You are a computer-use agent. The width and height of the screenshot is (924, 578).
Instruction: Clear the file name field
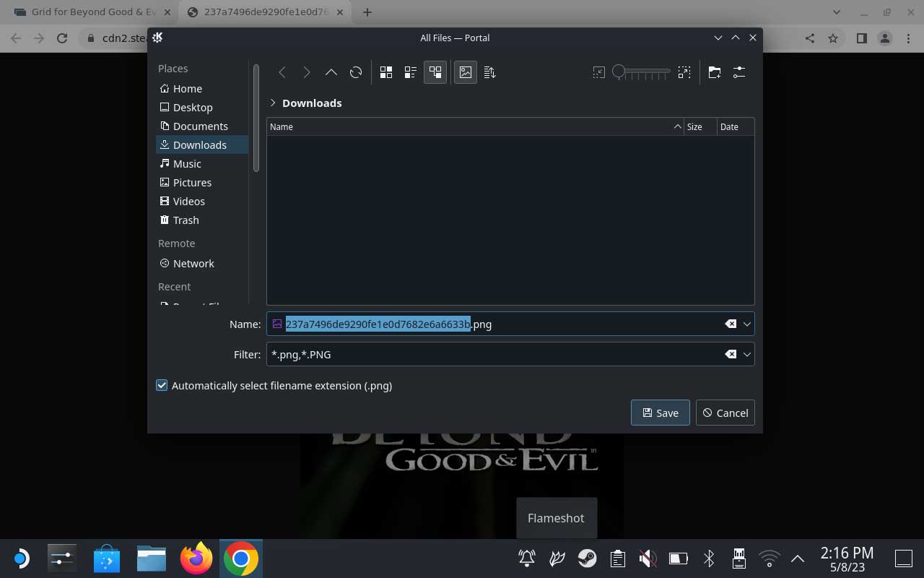[731, 324]
